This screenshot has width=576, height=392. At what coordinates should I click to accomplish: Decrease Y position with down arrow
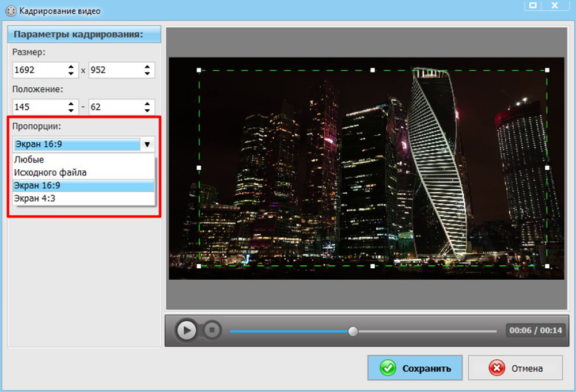click(x=147, y=111)
